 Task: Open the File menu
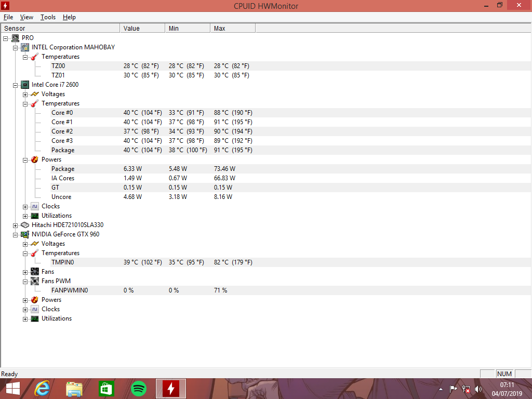pyautogui.click(x=8, y=17)
